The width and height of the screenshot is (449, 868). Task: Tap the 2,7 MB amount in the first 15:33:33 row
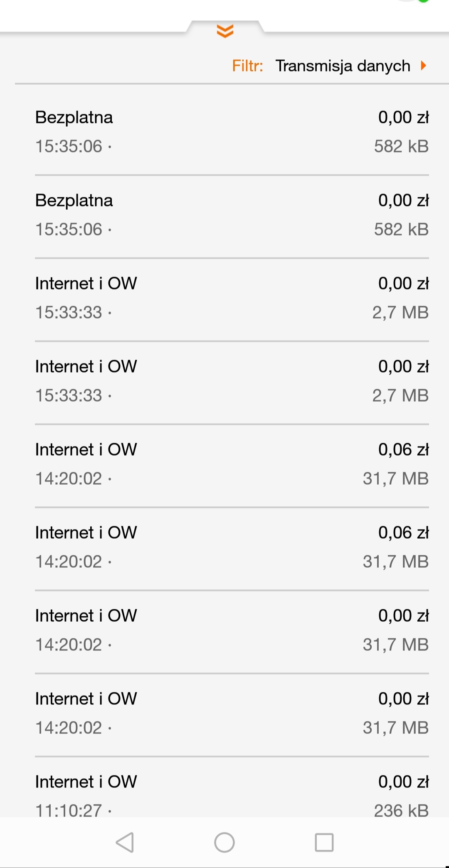pyautogui.click(x=400, y=313)
